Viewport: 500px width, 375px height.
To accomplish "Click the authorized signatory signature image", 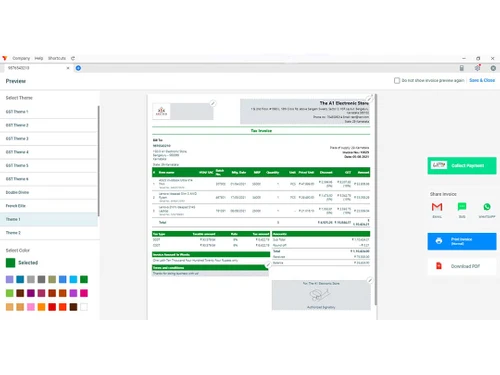I will coord(320,295).
